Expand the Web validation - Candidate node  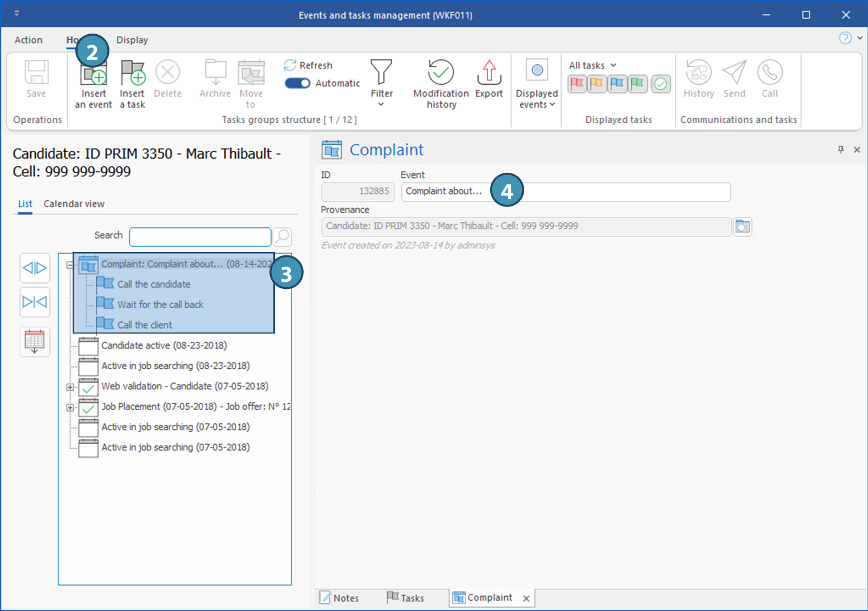pos(70,387)
